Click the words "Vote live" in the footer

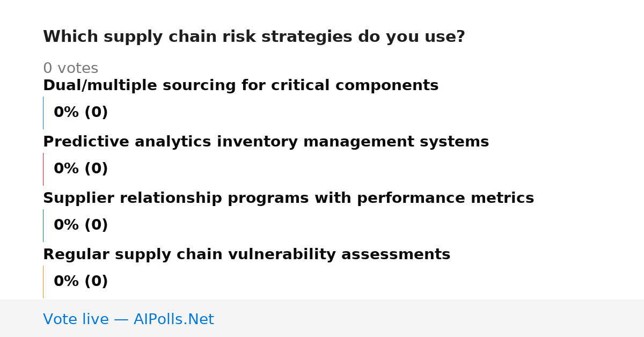point(76,319)
